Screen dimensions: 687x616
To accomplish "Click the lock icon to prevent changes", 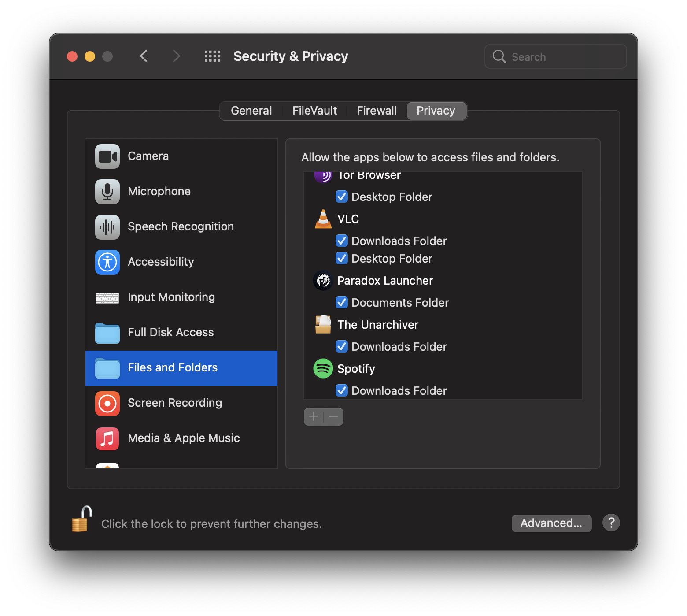I will pos(82,519).
